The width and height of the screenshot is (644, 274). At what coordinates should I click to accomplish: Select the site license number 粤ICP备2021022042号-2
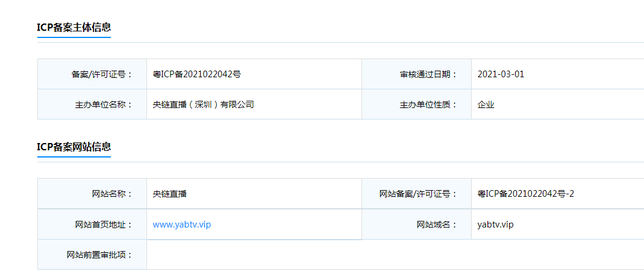click(526, 194)
